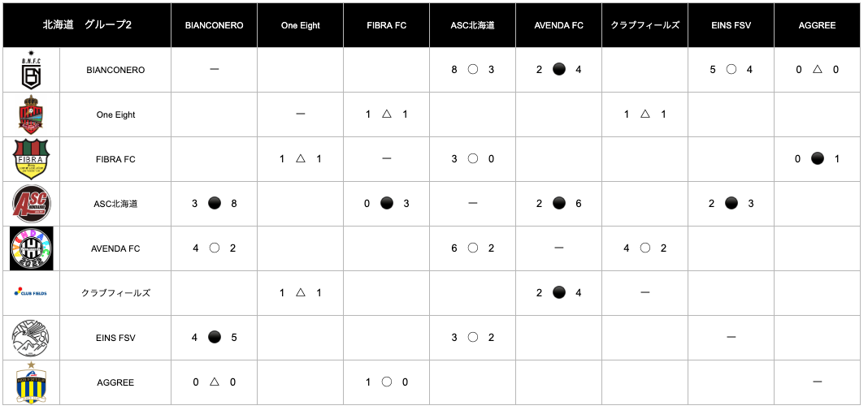Image resolution: width=868 pixels, height=410 pixels.
Task: Select the EINS FSV column header
Action: [x=731, y=25]
